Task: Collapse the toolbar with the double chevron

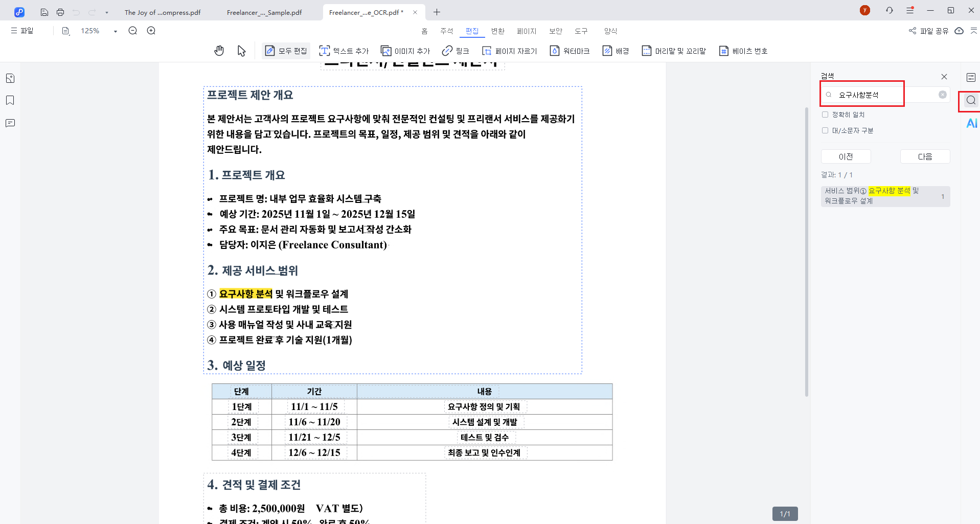Action: click(974, 31)
